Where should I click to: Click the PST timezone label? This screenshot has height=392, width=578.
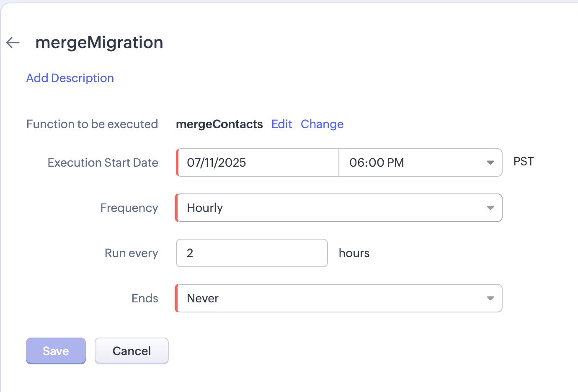point(524,162)
